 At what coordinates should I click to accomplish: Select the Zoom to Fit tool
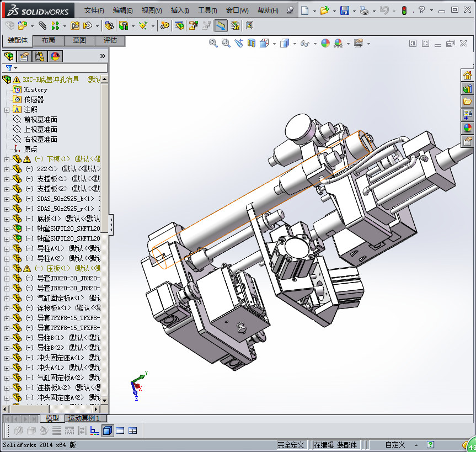click(213, 43)
